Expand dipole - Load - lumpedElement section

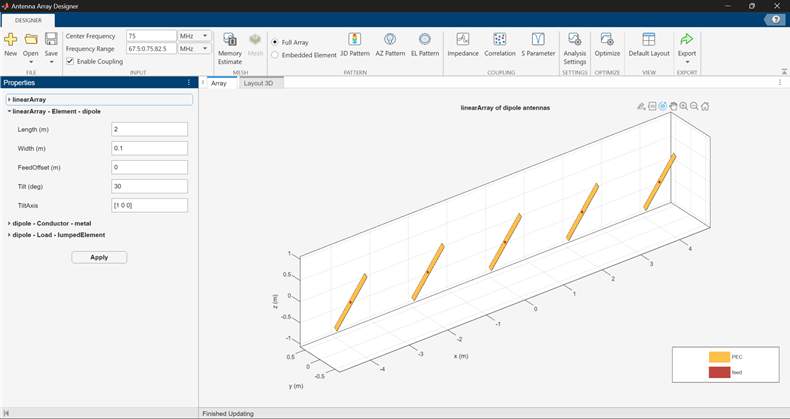point(9,235)
